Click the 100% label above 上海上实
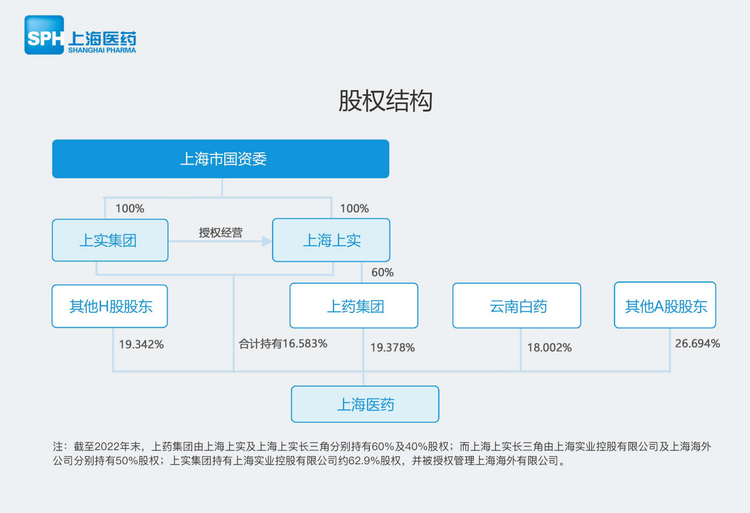The height and width of the screenshot is (513, 750). 354,208
